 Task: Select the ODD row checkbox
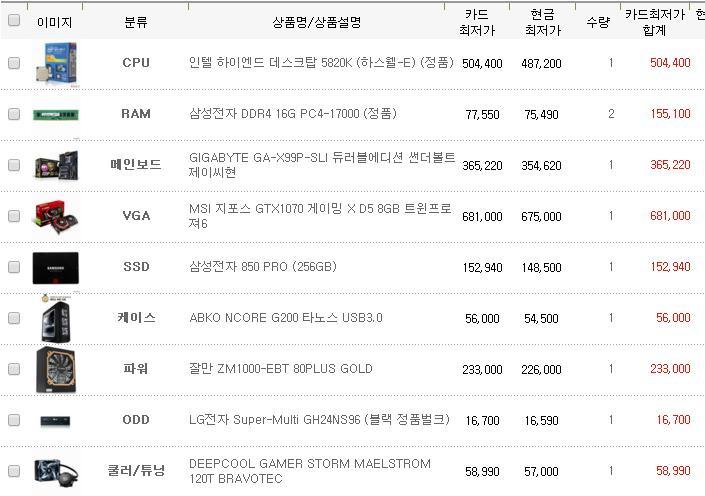click(14, 420)
